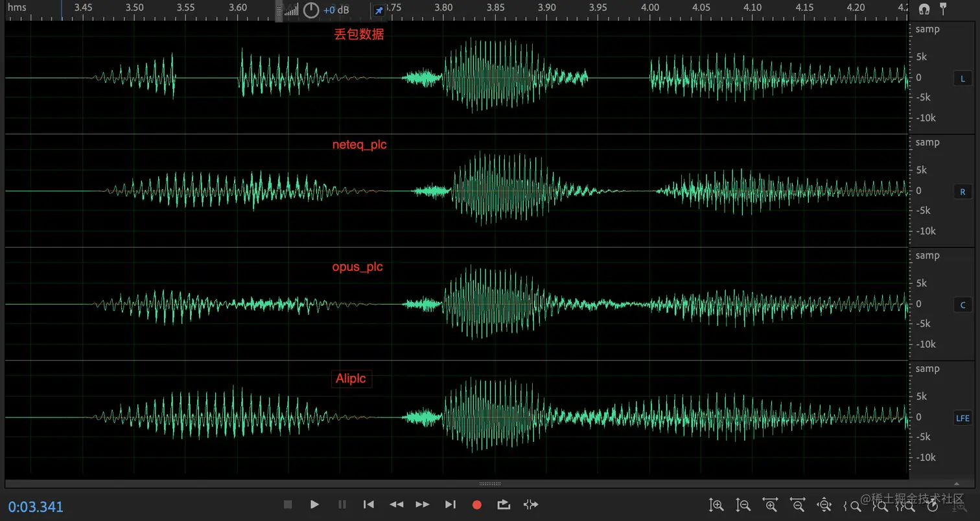980x521 pixels.
Task: Start recording with the red Record button
Action: pyautogui.click(x=477, y=505)
